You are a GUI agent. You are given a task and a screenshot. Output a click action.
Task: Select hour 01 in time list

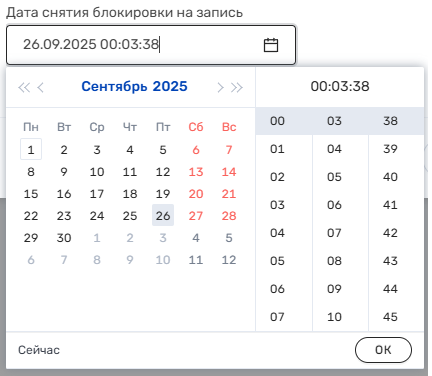[x=277, y=148]
